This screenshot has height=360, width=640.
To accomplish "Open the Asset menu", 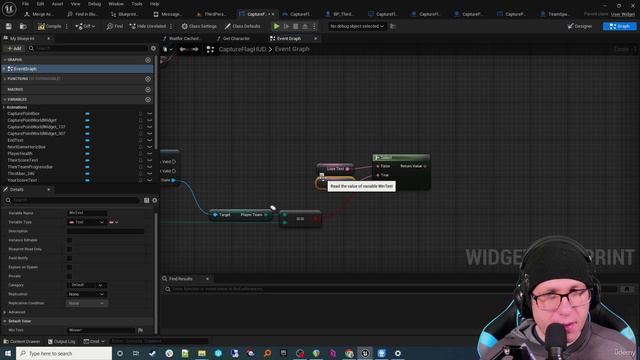I will (x=57, y=4).
